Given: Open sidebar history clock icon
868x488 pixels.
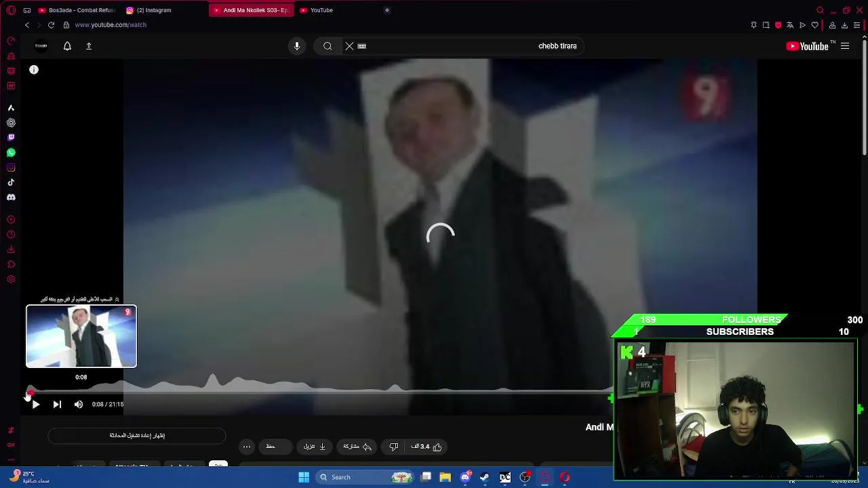Looking at the screenshot, I should [11, 235].
